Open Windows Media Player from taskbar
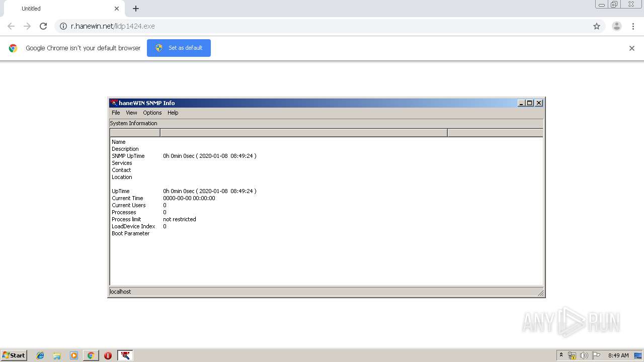Screen dimensions: 644x362 point(74,355)
